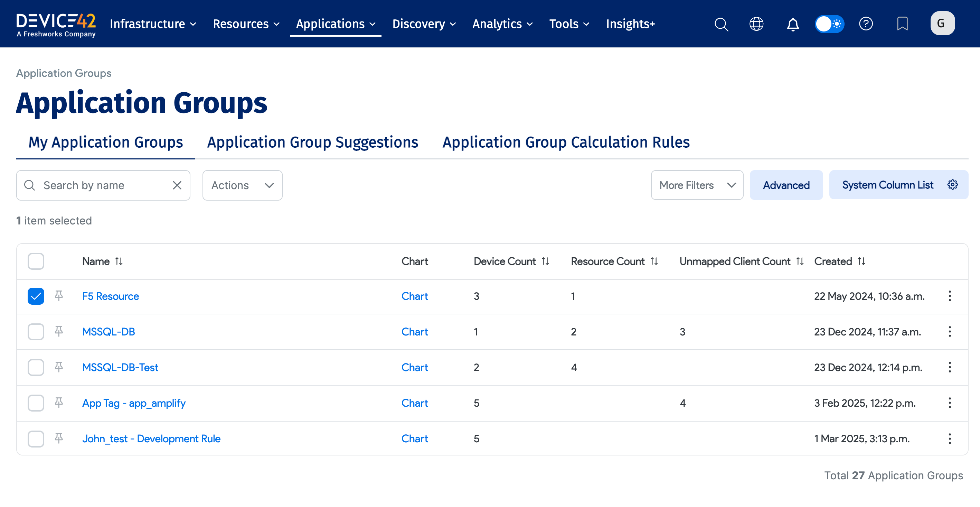Open the notifications bell

[x=792, y=24]
